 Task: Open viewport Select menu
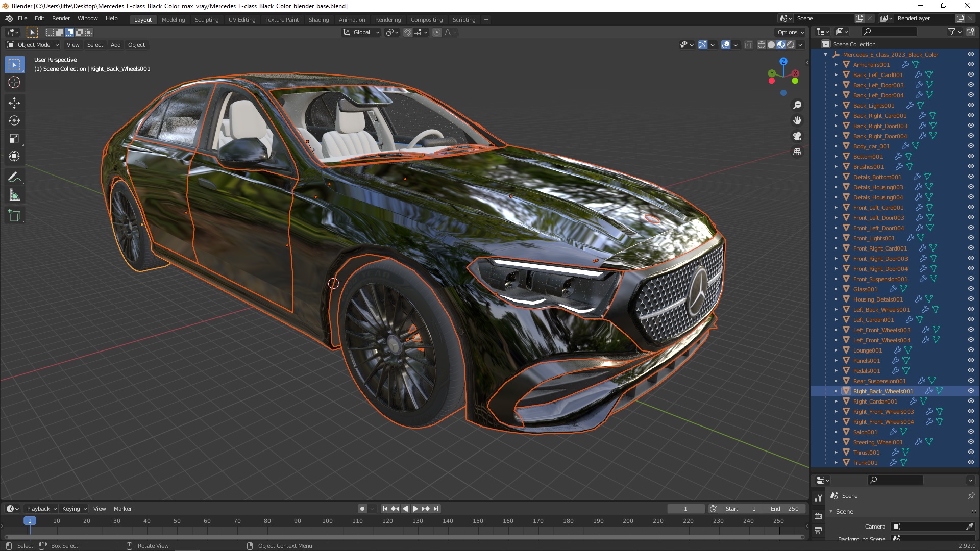[x=95, y=45]
